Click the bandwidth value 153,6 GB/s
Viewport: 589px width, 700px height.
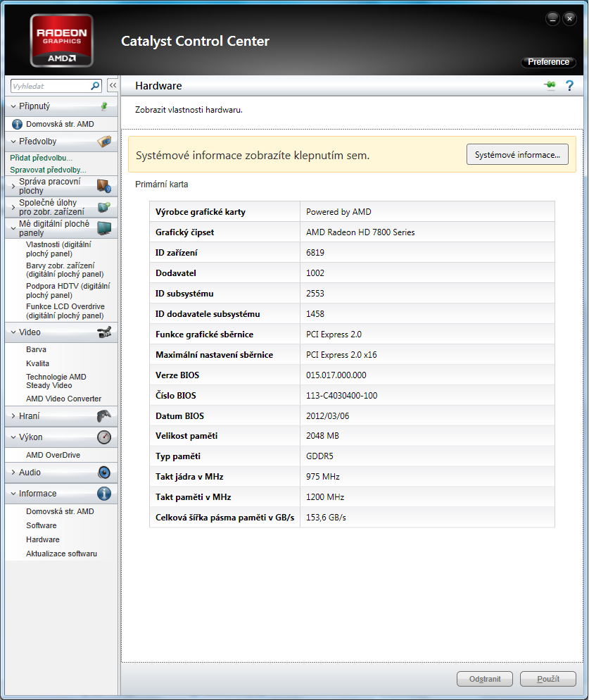[x=326, y=518]
